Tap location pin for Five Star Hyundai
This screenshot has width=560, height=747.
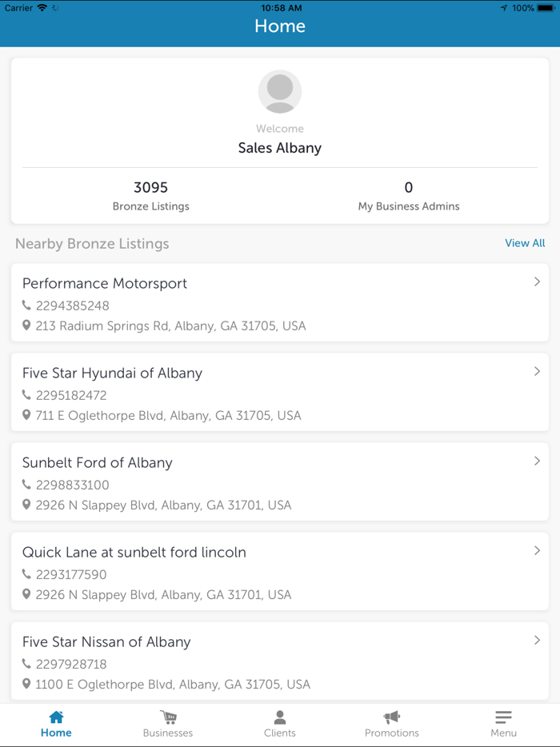(26, 416)
